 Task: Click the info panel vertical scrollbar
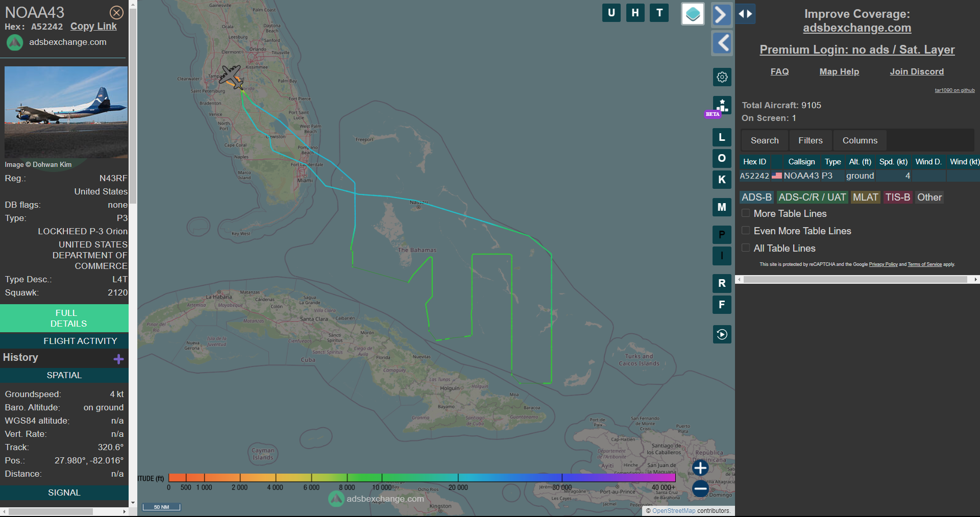[133, 106]
